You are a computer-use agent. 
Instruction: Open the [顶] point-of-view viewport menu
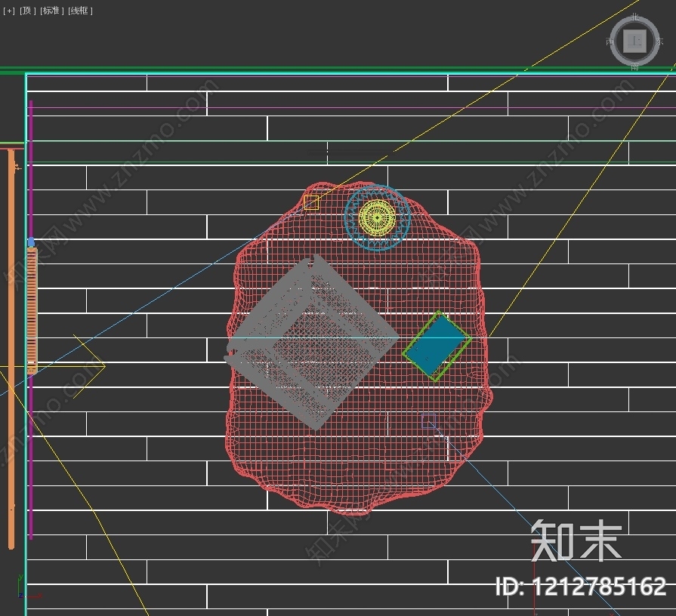(27, 12)
